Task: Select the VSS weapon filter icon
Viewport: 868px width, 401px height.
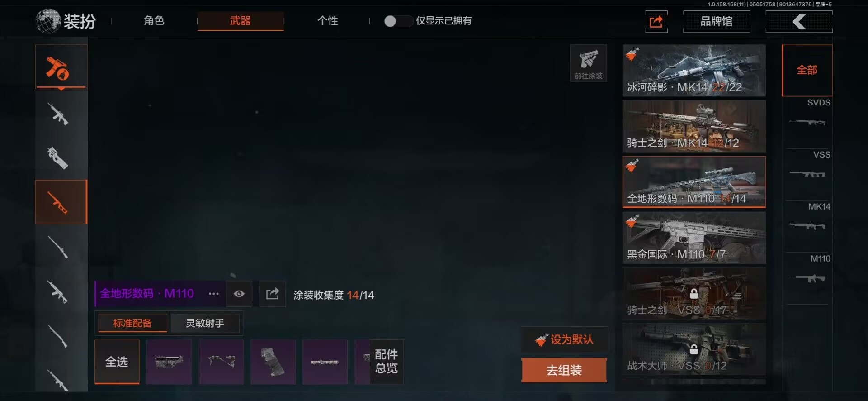Action: point(807,168)
